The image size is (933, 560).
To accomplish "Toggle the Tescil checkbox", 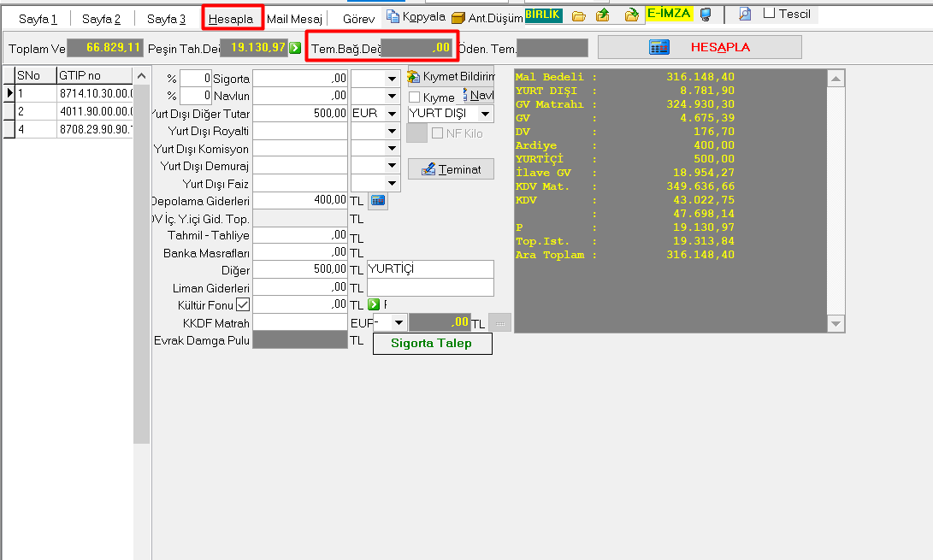I will pos(770,13).
